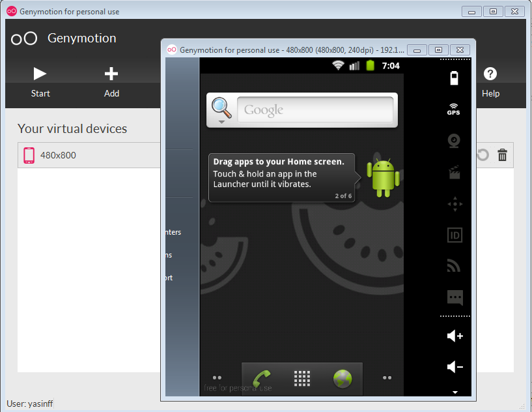Open the SMS message bubble widget

pos(455,298)
